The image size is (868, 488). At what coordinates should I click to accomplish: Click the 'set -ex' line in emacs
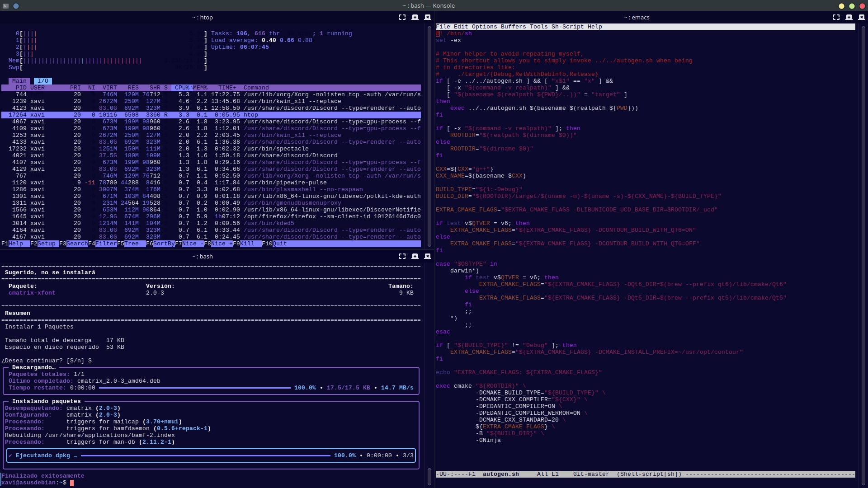(448, 40)
